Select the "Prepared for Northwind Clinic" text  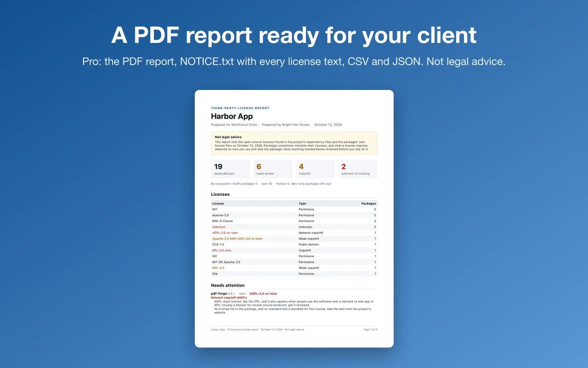point(234,125)
